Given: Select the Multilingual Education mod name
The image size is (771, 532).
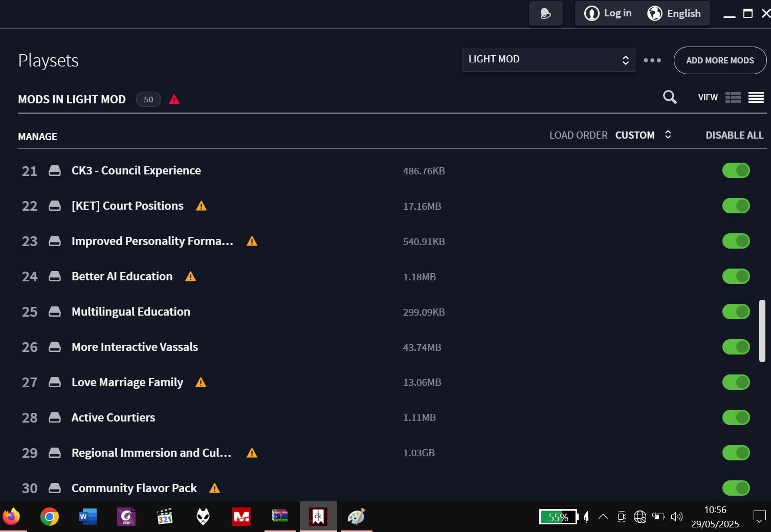Looking at the screenshot, I should click(131, 312).
